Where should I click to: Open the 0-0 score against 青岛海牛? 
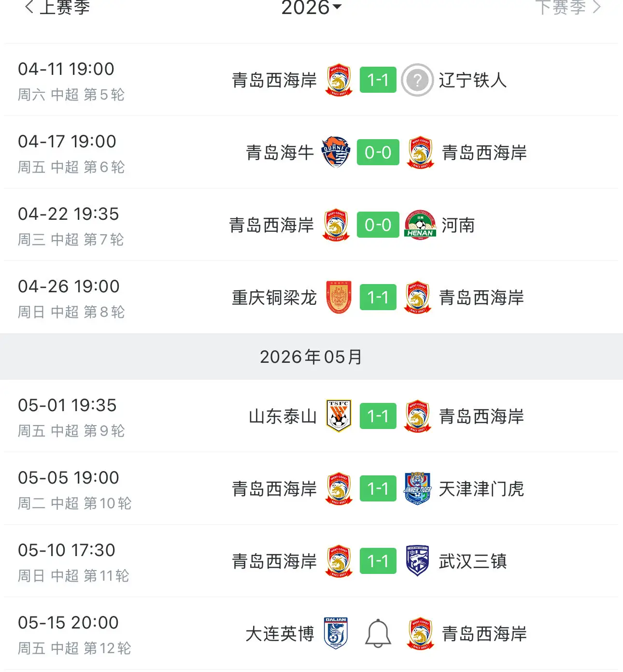tap(378, 152)
